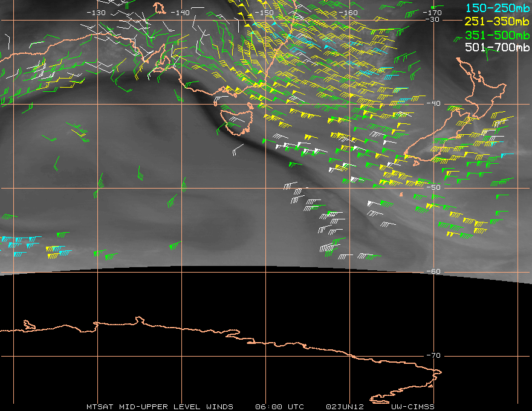Click the 06:00 UTC timestamp
The width and height of the screenshot is (532, 411).
point(279,407)
